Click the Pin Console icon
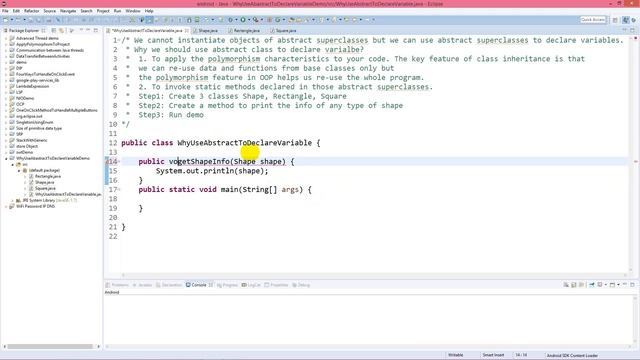 tap(591, 285)
